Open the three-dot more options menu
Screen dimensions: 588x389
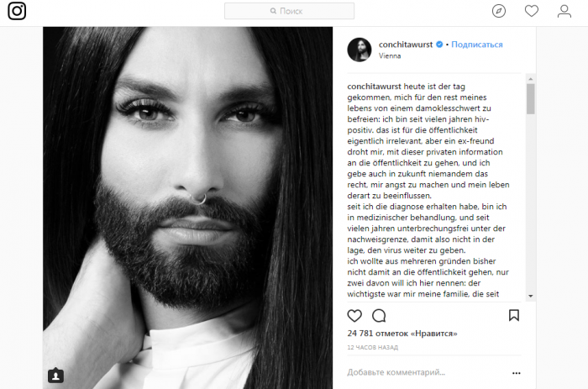(517, 373)
